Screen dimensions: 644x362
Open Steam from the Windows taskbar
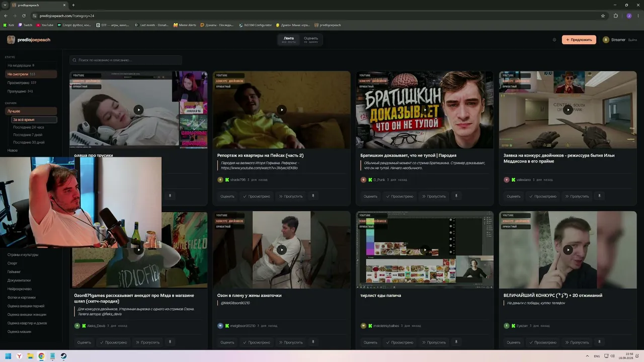coord(64,356)
